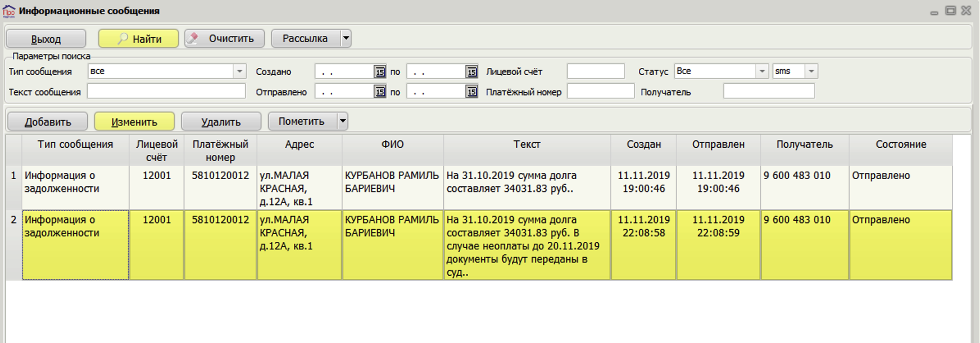This screenshot has width=980, height=343.
Task: Click row 2 Информация о задолженности cell
Action: pyautogui.click(x=75, y=245)
